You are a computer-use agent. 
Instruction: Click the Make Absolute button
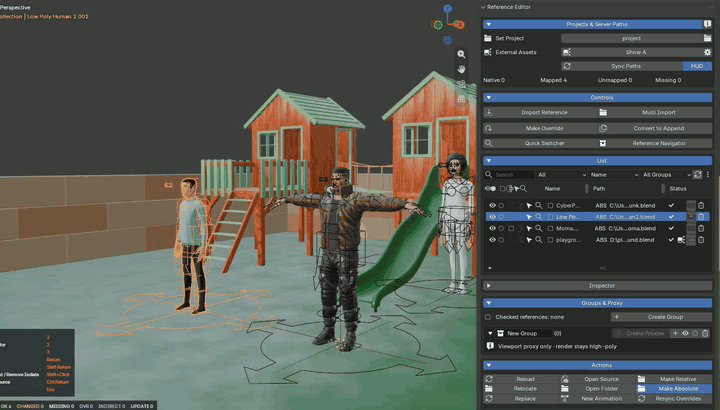tap(674, 388)
